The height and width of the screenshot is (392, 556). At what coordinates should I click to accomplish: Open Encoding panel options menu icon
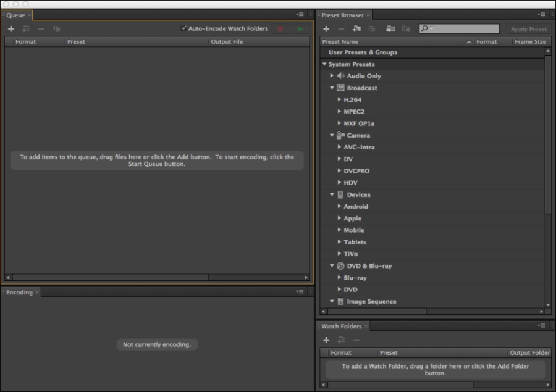pos(300,291)
